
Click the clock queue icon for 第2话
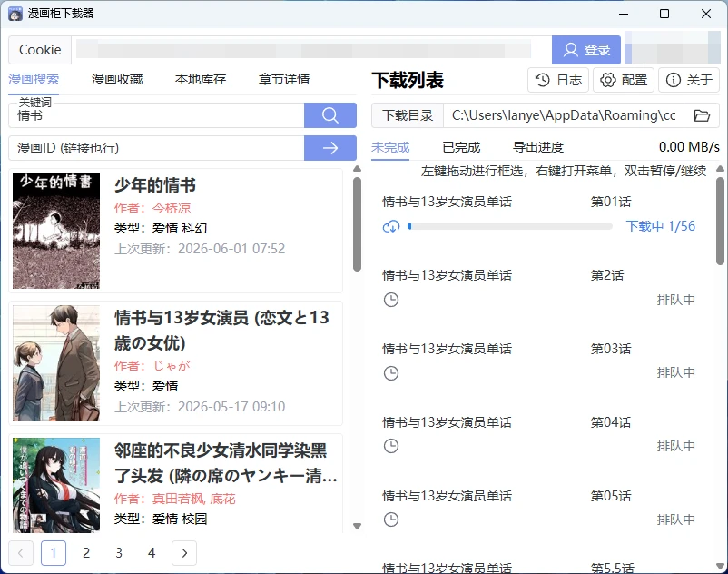point(391,300)
